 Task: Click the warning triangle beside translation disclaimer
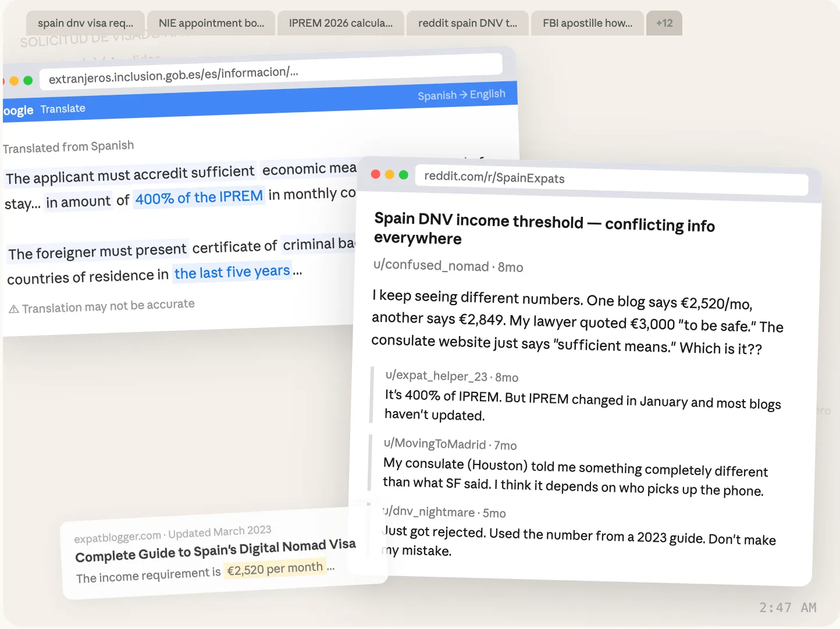[13, 307]
